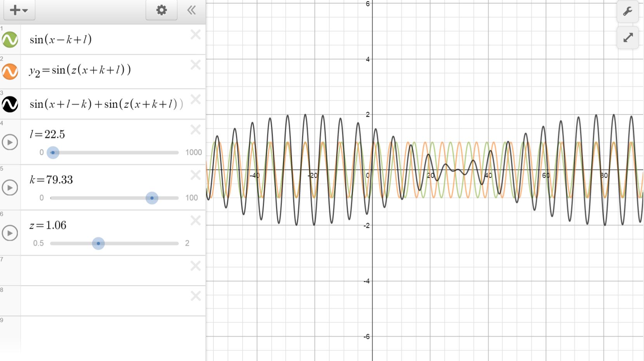Click the k slider upper limit 100
Screen dimensions: 644x361
(x=192, y=198)
